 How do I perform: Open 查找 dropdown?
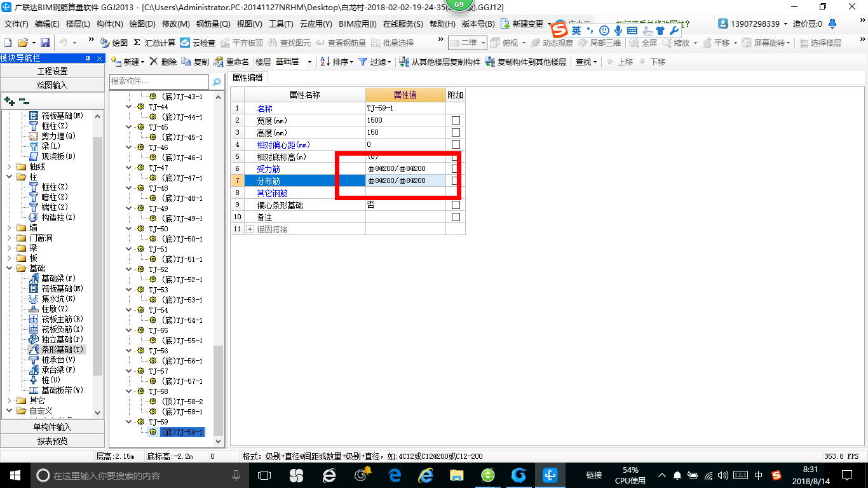tap(587, 62)
